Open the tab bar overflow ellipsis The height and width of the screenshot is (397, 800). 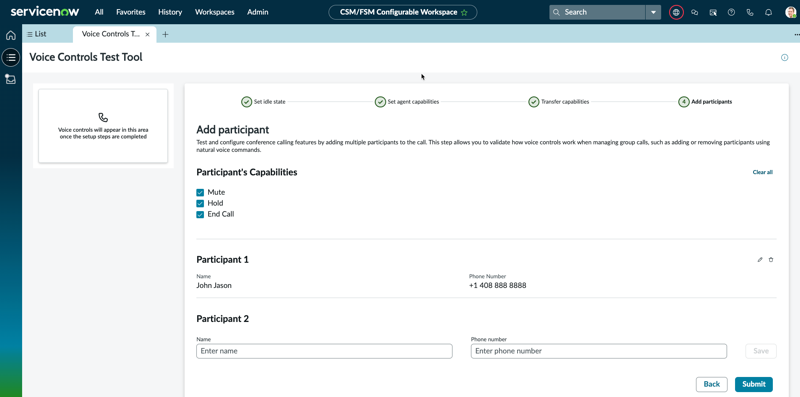click(796, 34)
